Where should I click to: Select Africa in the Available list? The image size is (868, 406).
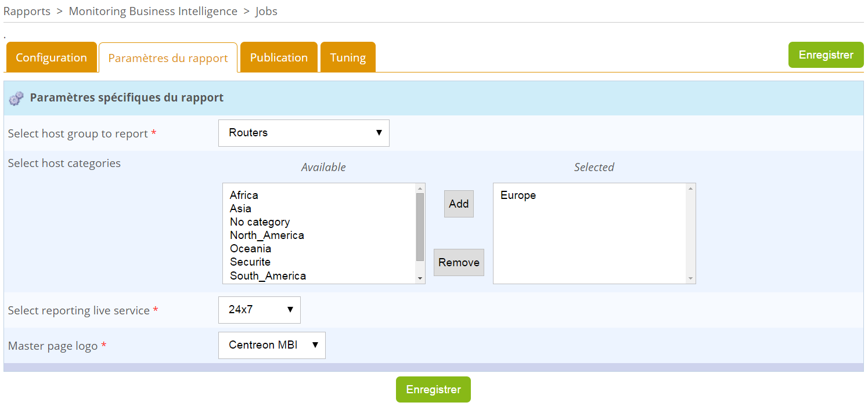pos(243,195)
